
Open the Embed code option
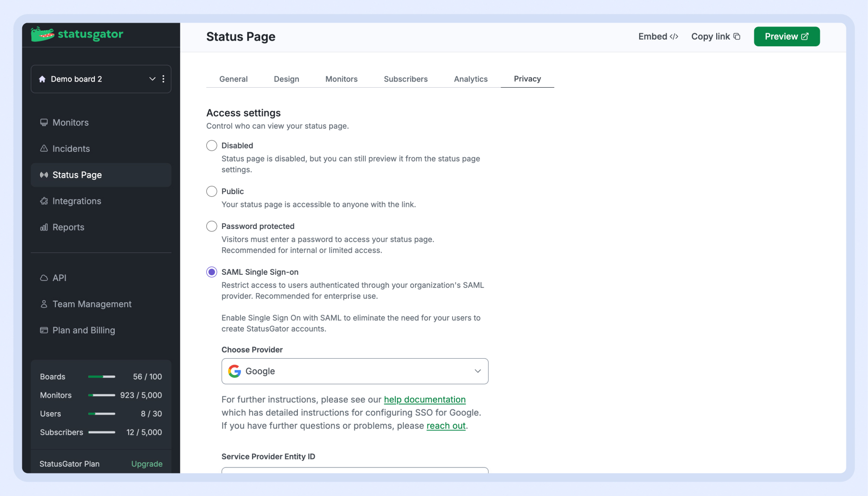(658, 37)
